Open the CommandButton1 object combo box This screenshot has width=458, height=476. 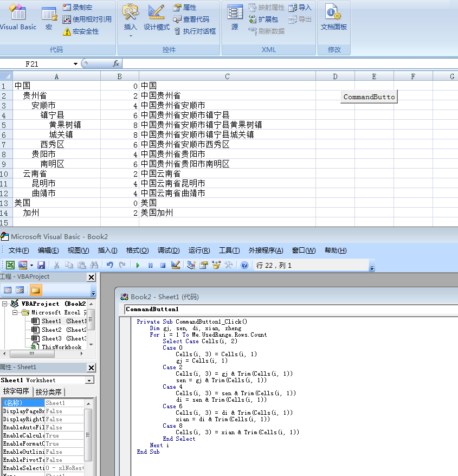(291, 310)
